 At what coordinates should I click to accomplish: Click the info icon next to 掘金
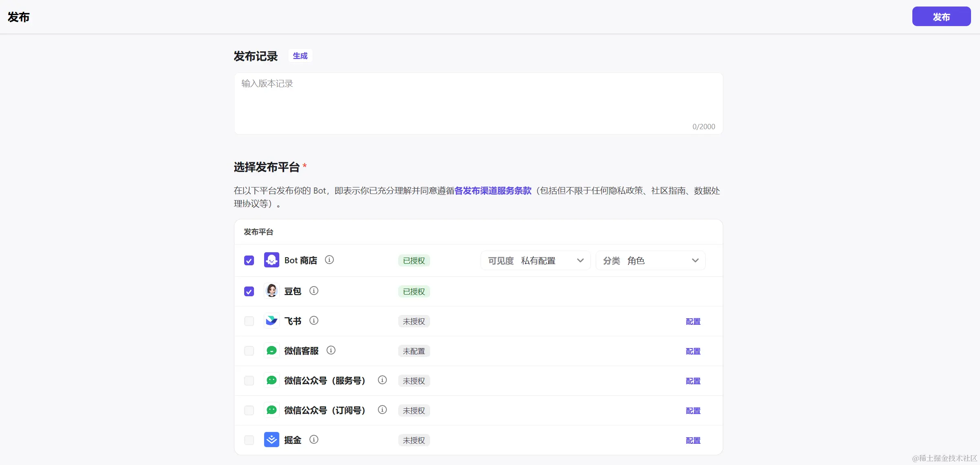pyautogui.click(x=313, y=440)
